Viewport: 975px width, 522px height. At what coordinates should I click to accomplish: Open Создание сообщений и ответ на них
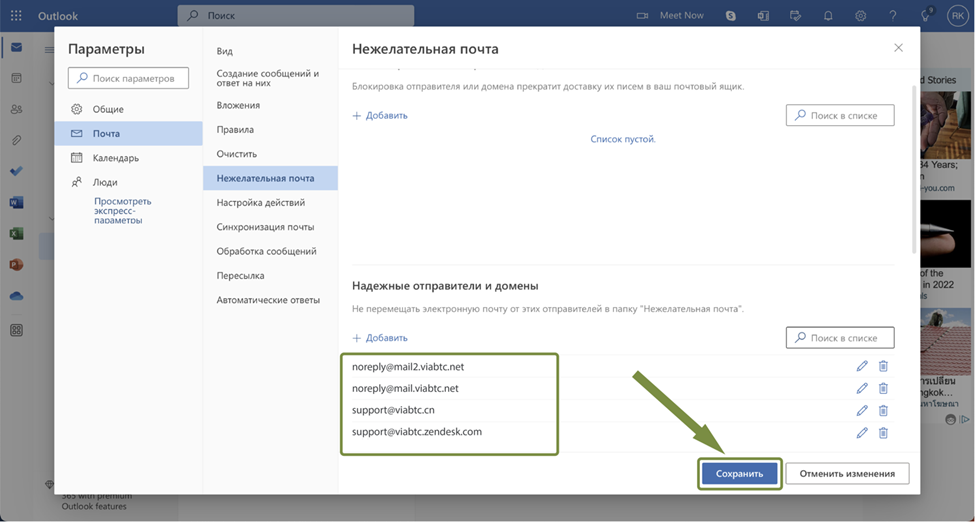tap(270, 78)
